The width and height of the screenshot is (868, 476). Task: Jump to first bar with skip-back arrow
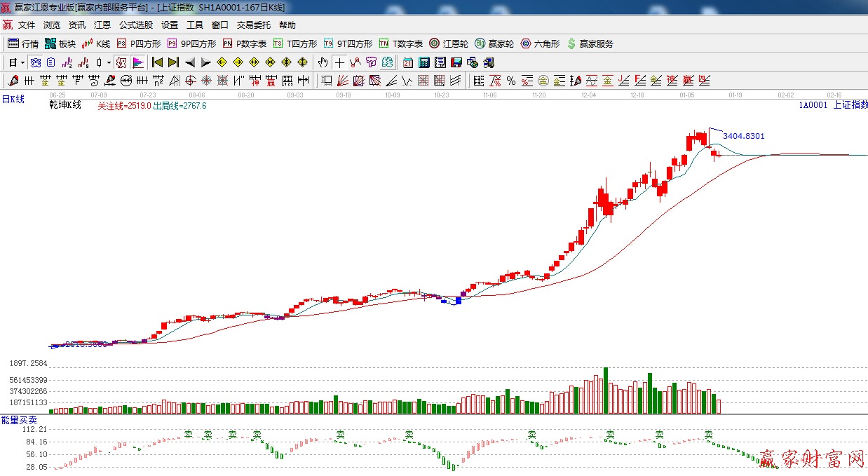[157, 62]
